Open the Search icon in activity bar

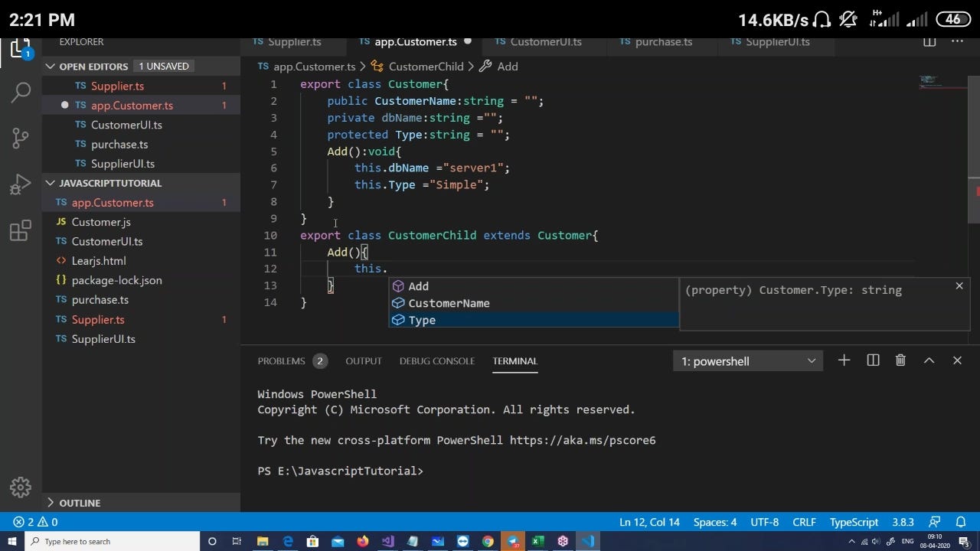(x=19, y=92)
